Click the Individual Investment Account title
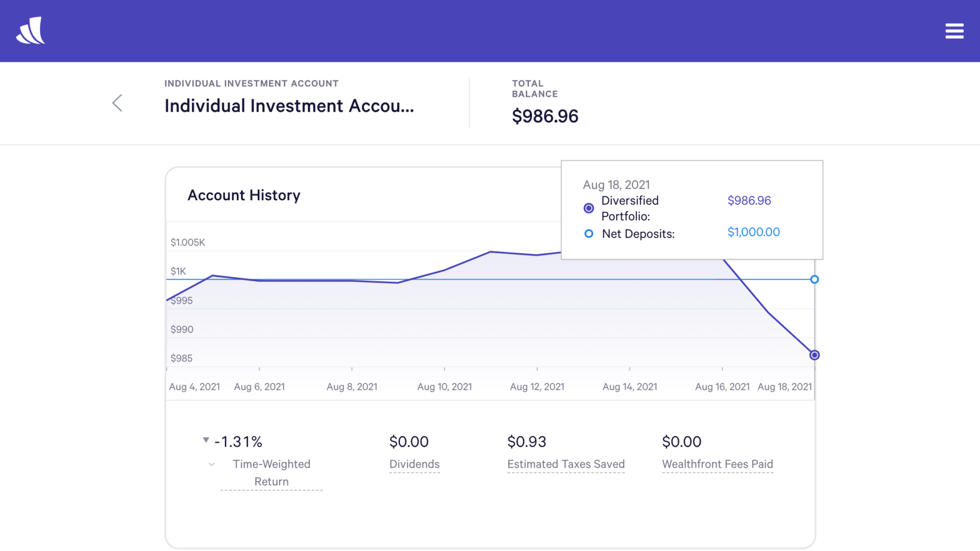 [289, 106]
